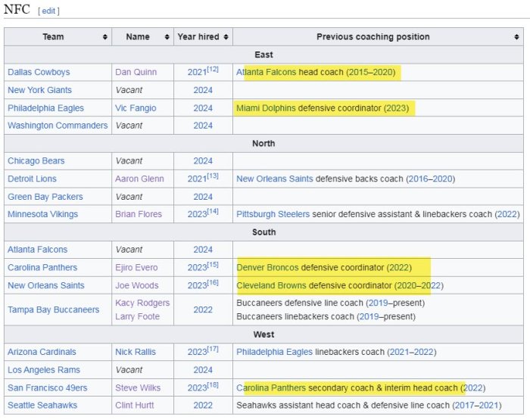Open citation 12 in Dallas Cowboys row
Screen dimensions: 530x420
point(213,70)
